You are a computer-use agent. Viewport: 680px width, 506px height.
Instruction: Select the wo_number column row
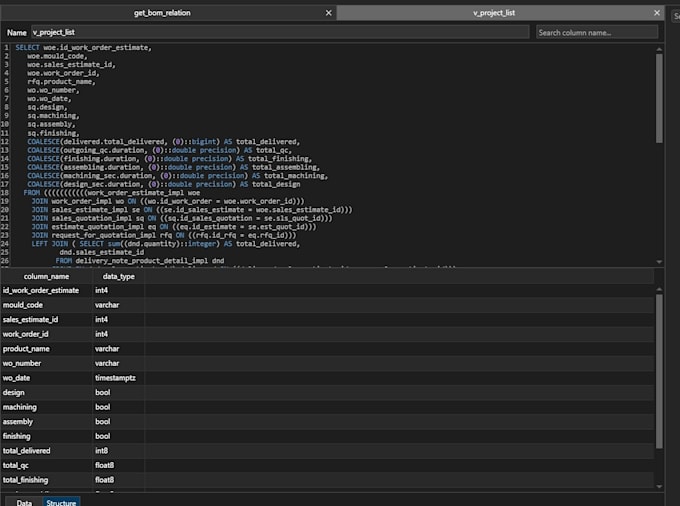tap(327, 363)
